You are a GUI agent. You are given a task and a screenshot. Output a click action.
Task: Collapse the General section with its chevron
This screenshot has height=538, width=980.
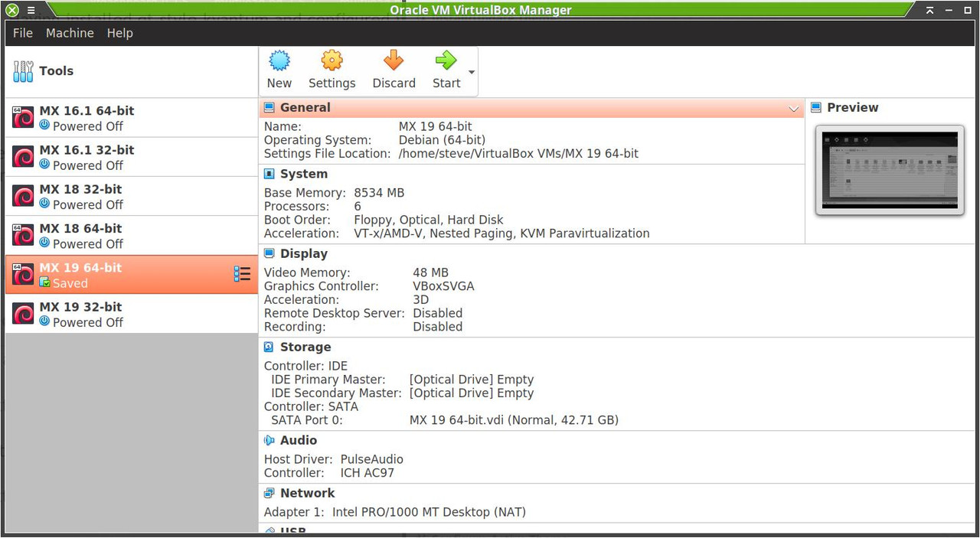(794, 109)
